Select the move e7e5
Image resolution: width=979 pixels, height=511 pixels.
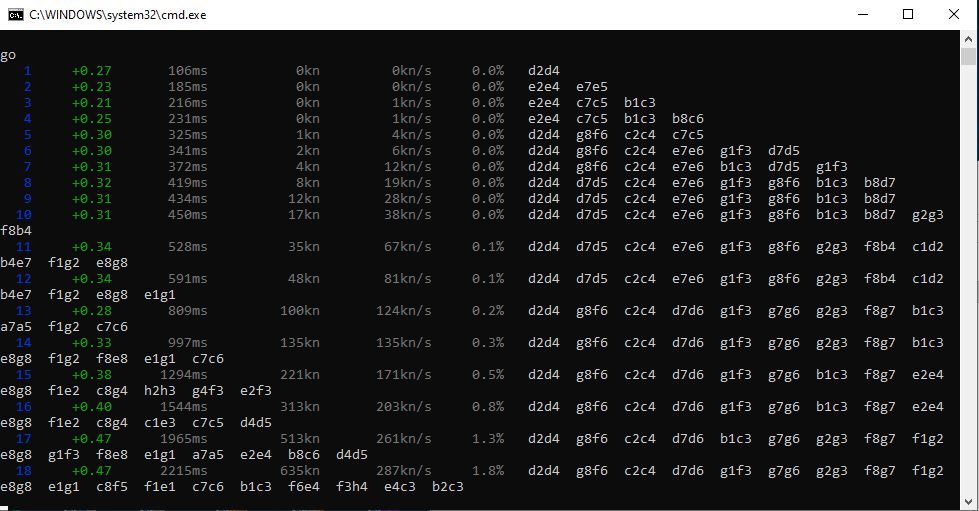(591, 87)
